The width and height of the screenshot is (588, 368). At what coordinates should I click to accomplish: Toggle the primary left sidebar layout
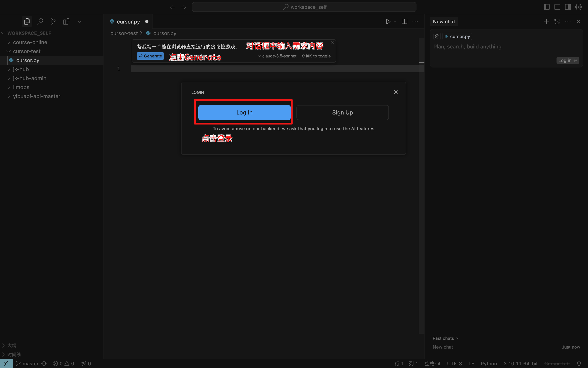[547, 7]
